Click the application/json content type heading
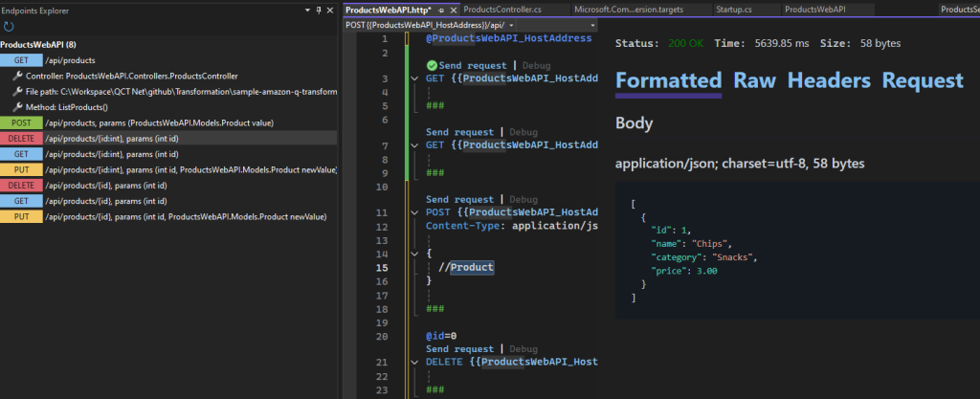 [x=740, y=164]
